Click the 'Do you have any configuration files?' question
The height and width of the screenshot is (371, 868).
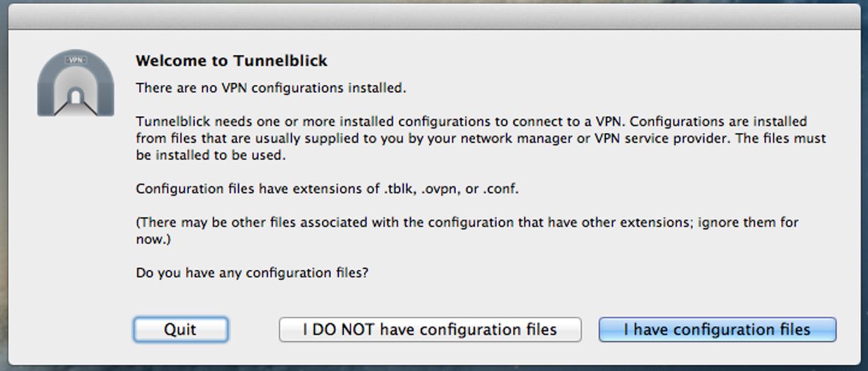(253, 273)
